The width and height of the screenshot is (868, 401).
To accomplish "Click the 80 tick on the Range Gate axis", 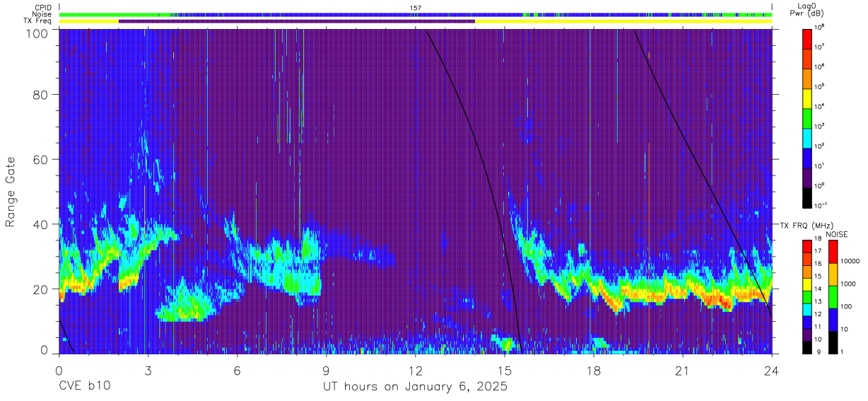I will pyautogui.click(x=42, y=94).
